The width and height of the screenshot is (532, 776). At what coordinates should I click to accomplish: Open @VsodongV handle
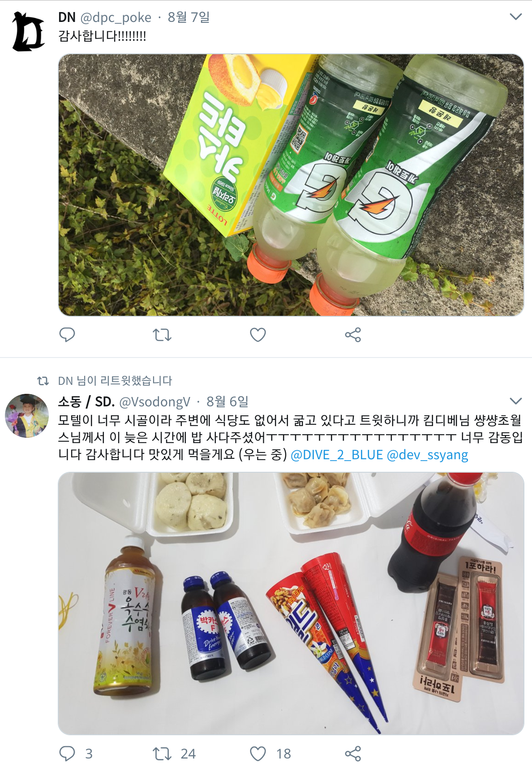[x=154, y=402]
